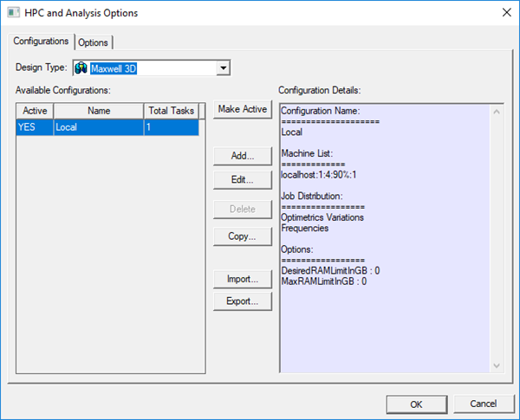Click the Maxwell 3D design icon
520x420 pixels.
(x=81, y=68)
